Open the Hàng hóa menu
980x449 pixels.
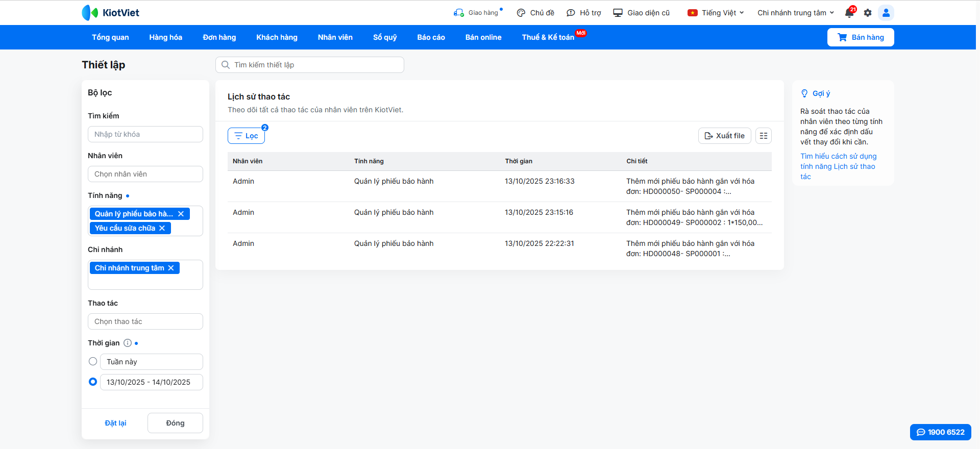(165, 37)
